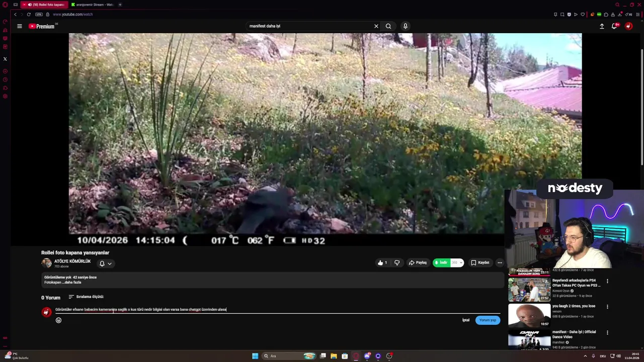Viewport: 644px width, 362px height.
Task: Open the 360 download quality dropdown
Action: click(x=457, y=262)
